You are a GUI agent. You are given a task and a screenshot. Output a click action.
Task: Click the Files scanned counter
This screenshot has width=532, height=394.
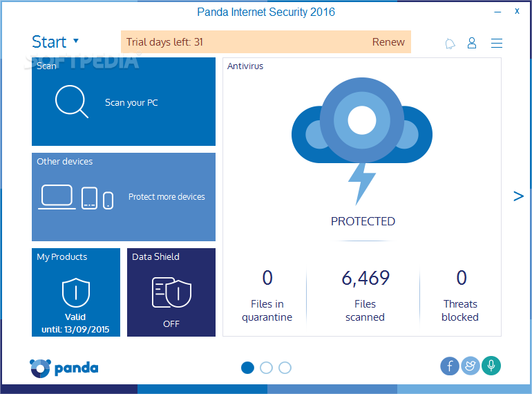coord(365,296)
